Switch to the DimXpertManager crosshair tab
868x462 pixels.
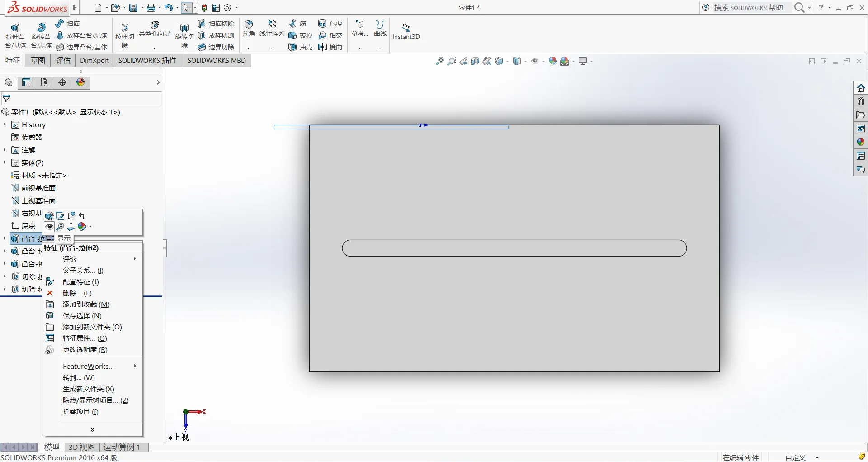(62, 82)
